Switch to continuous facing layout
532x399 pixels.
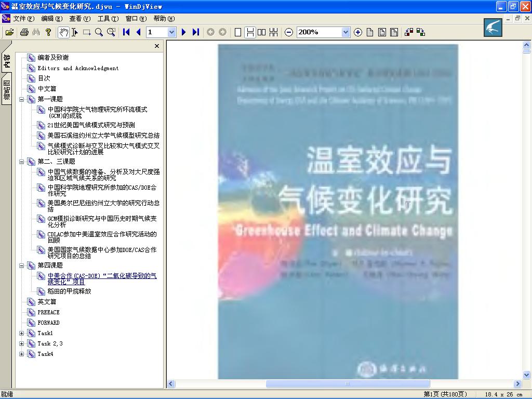point(273,32)
